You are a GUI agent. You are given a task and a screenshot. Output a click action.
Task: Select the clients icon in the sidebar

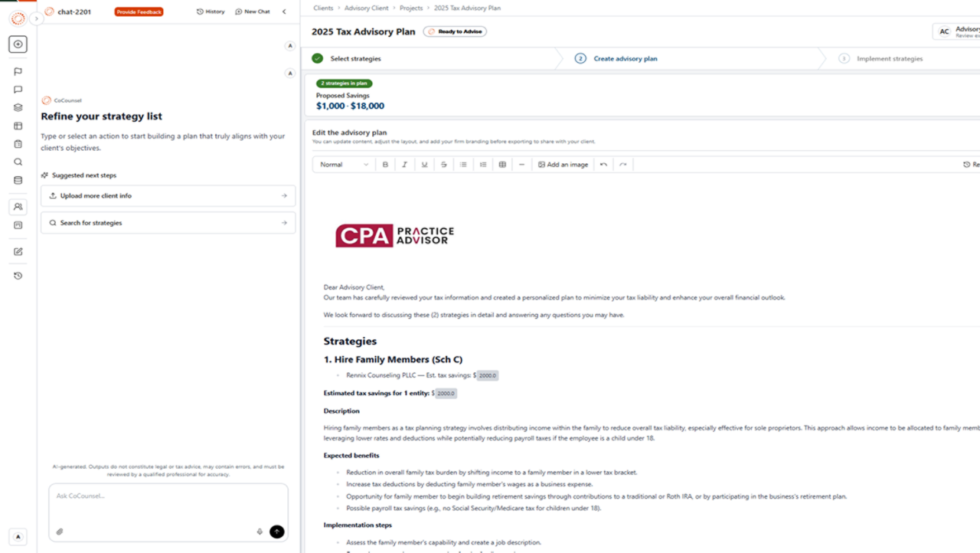click(18, 206)
